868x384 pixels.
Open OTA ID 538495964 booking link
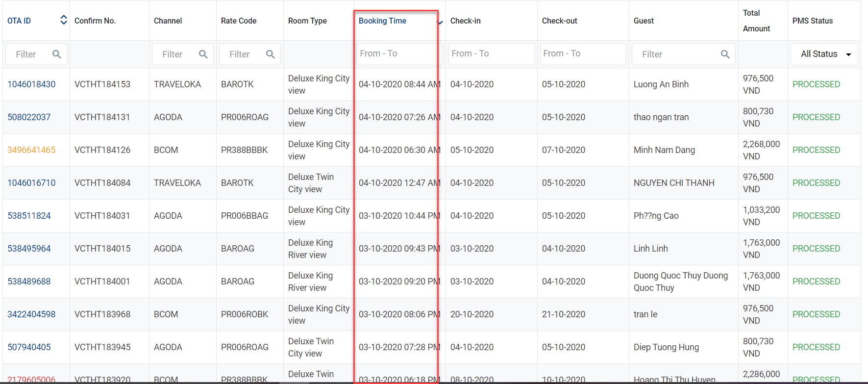click(x=29, y=249)
